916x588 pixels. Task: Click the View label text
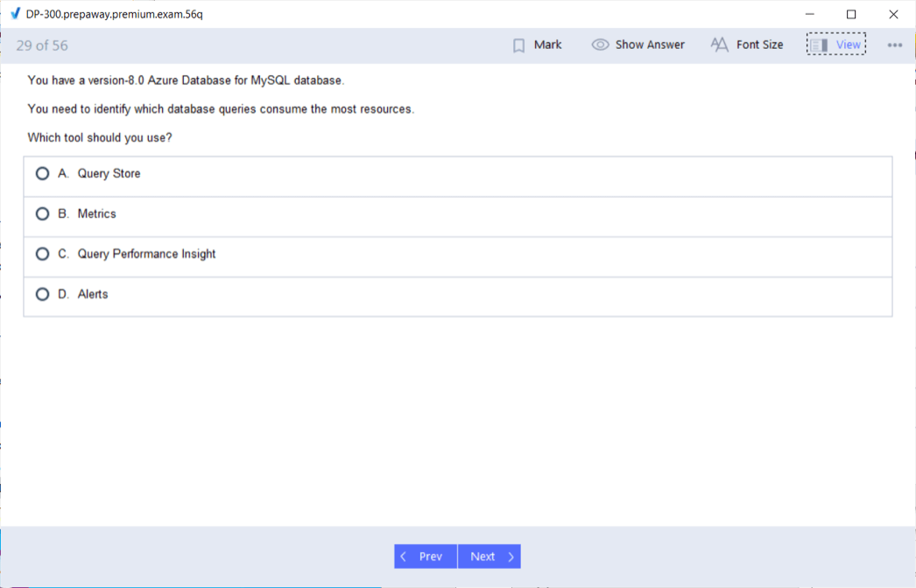tap(848, 45)
